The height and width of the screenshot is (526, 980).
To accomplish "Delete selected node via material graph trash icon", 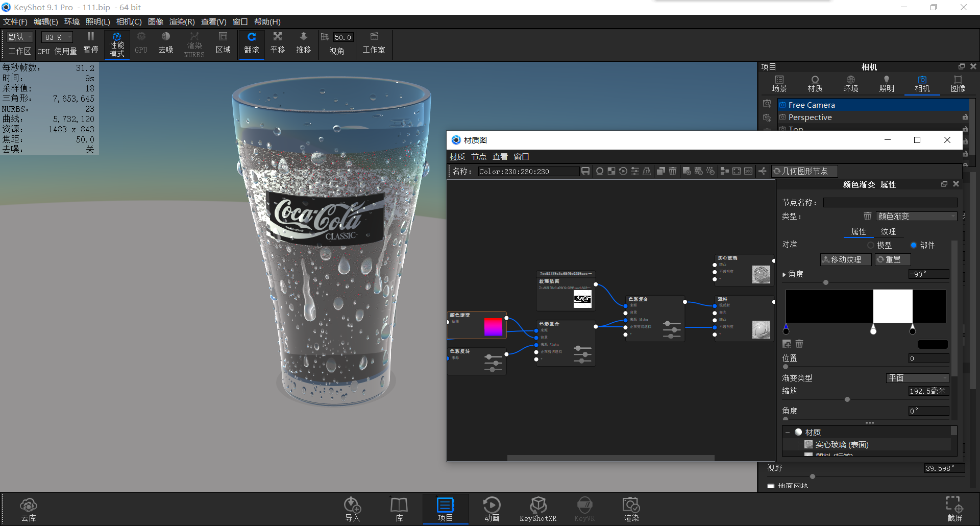I will [x=673, y=171].
